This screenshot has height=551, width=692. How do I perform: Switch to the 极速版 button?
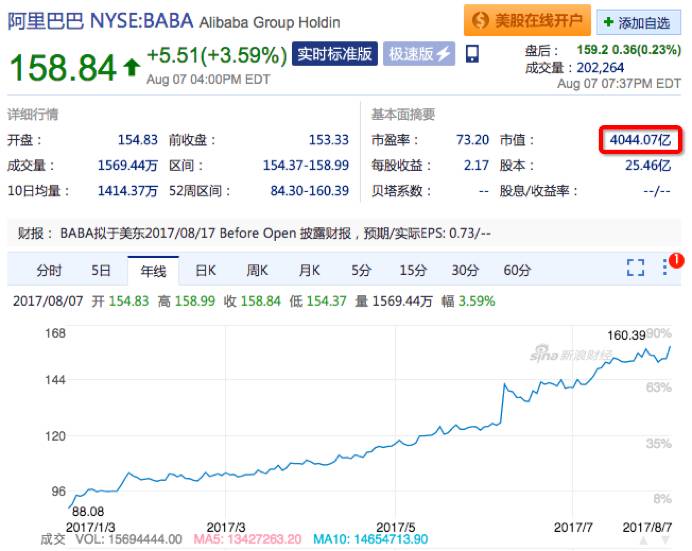pos(419,54)
